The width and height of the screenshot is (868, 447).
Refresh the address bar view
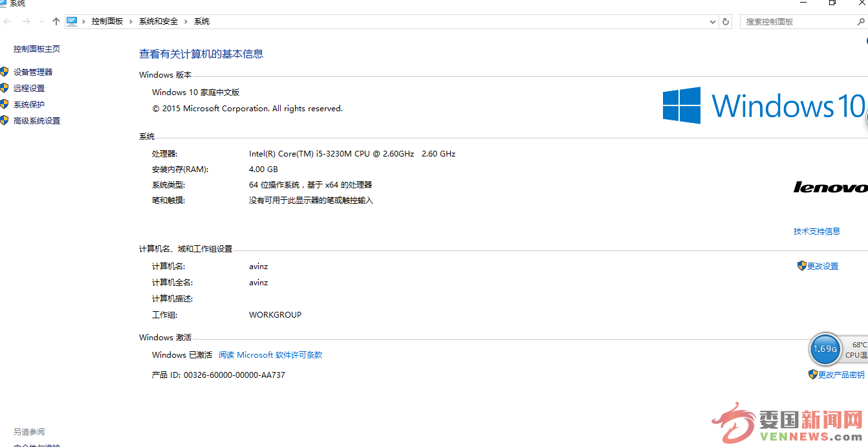click(726, 21)
